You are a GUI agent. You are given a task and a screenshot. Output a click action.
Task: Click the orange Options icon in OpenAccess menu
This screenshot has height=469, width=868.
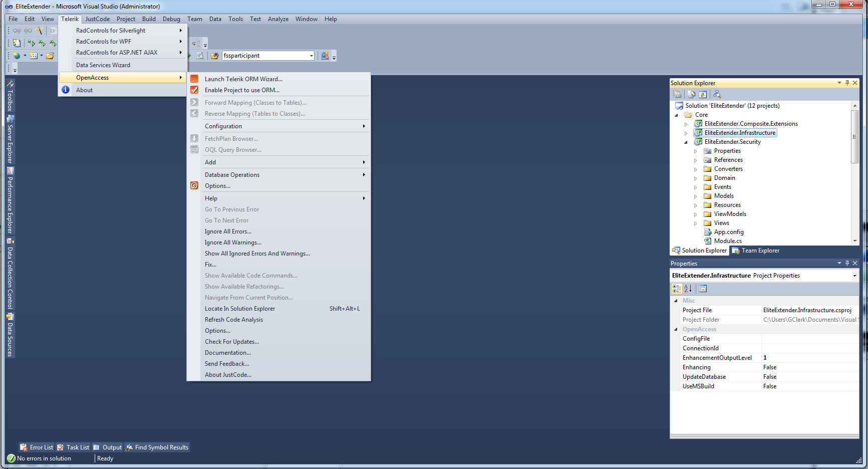[194, 185]
